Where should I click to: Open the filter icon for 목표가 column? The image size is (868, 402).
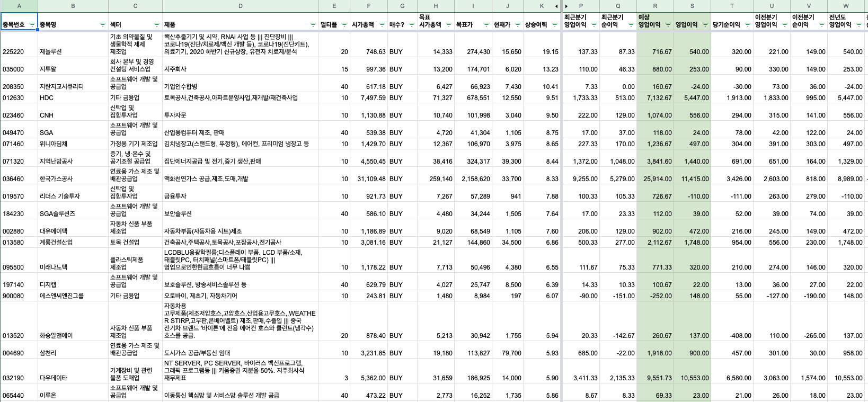click(x=486, y=25)
